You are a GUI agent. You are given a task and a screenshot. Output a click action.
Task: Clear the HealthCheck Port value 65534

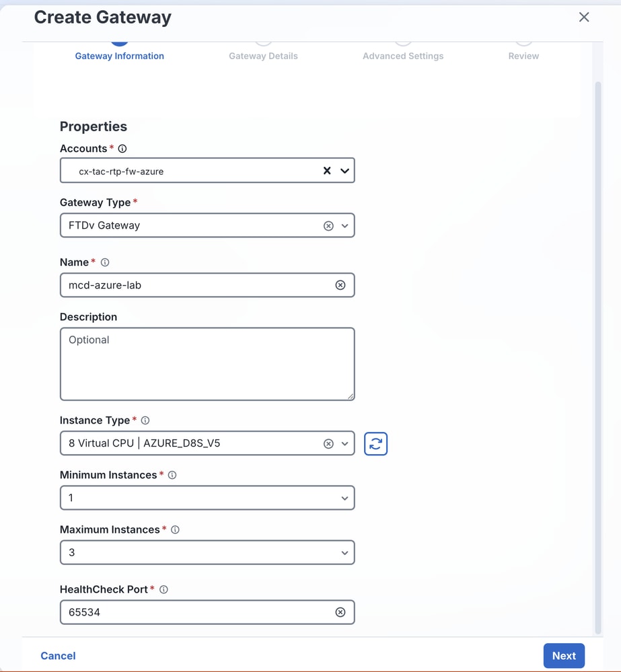point(340,612)
